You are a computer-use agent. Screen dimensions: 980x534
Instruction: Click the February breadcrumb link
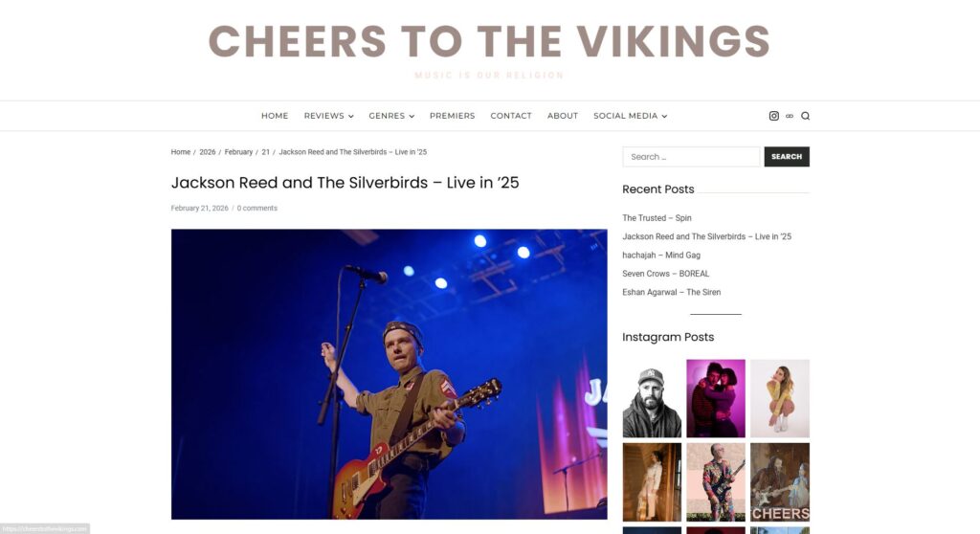coord(238,152)
